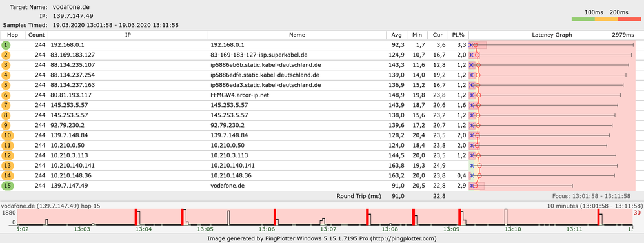Click hop 1 latency graph marker

(476, 45)
